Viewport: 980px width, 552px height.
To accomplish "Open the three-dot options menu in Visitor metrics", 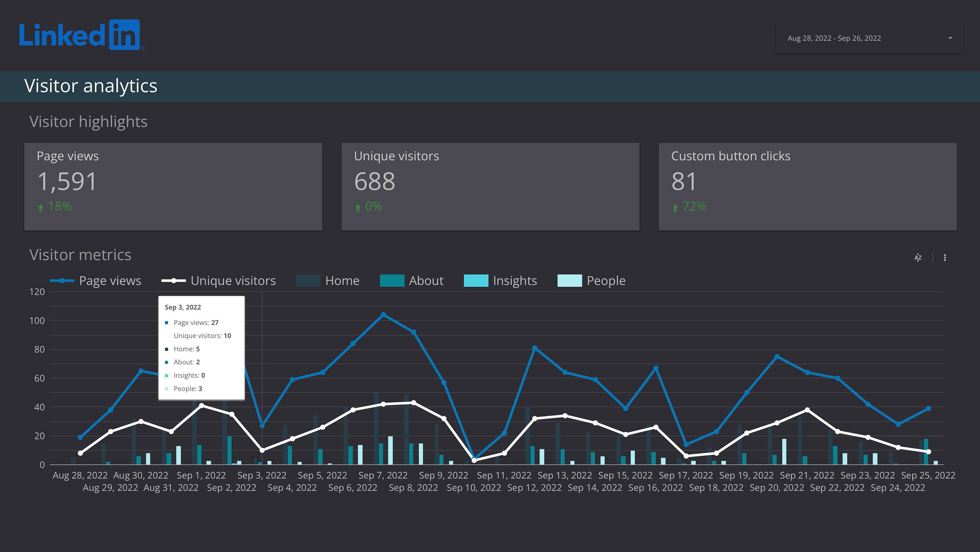I will coord(945,257).
